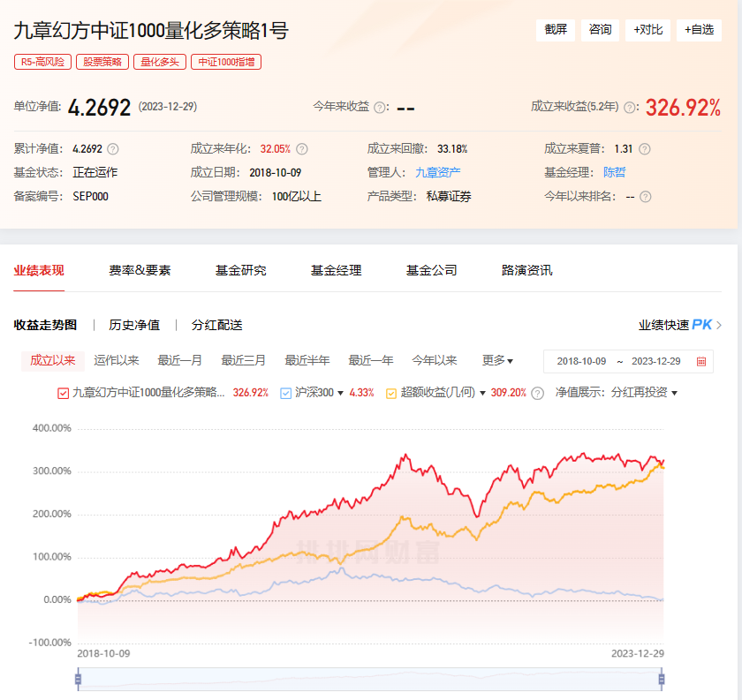Select 运作以来 time range

117,361
